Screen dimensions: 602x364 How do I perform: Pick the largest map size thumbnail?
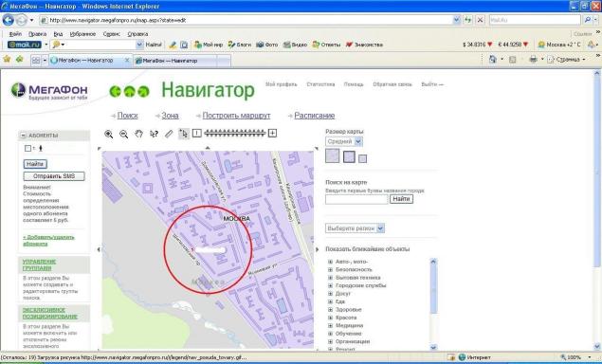click(x=333, y=155)
